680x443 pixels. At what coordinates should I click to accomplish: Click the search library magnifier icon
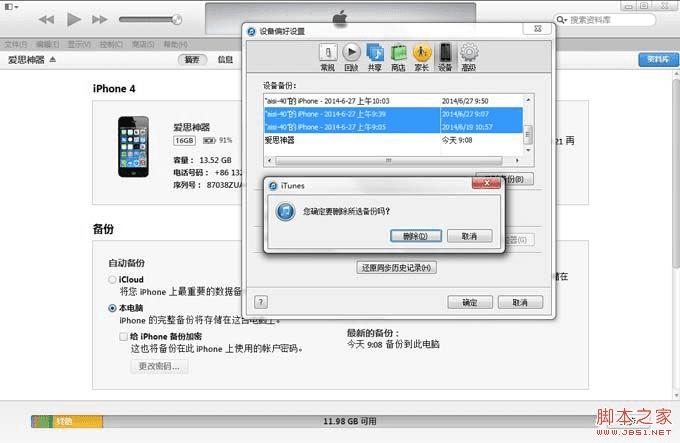[562, 20]
